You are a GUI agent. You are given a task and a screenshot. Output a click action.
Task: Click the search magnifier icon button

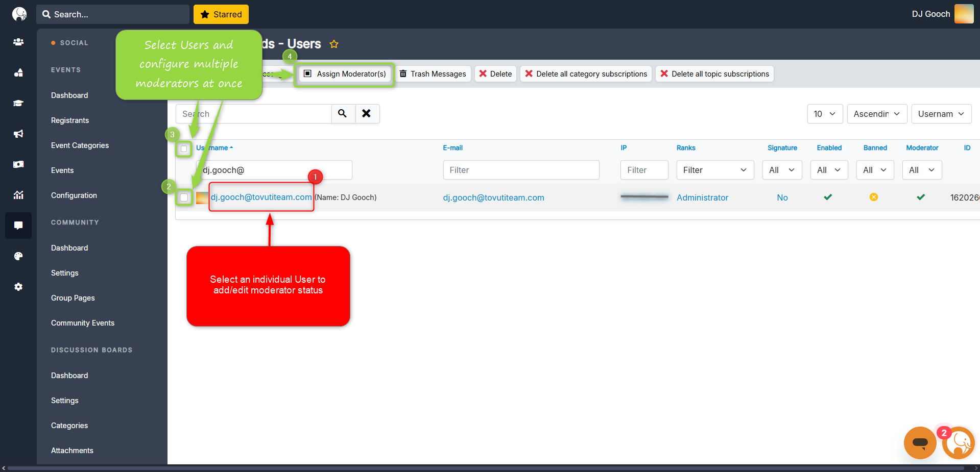point(343,114)
